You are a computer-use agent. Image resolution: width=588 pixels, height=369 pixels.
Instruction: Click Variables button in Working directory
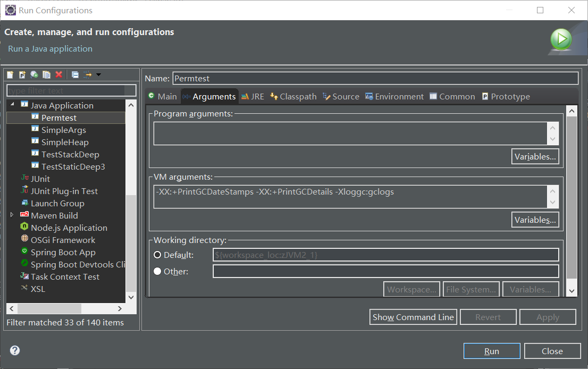531,289
